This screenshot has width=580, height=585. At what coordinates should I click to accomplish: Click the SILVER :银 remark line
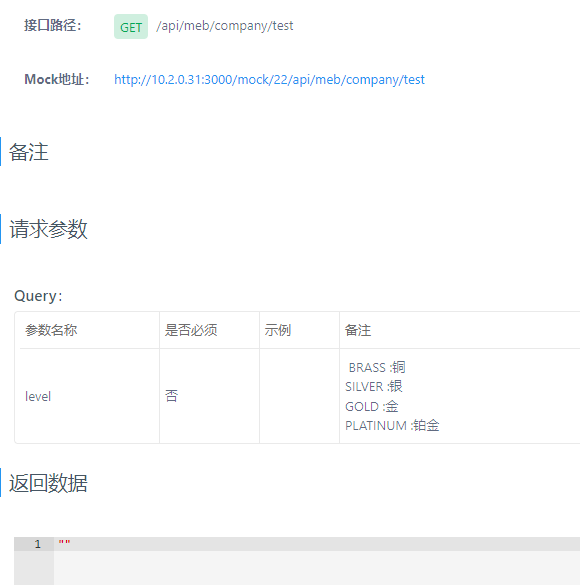[x=374, y=387]
